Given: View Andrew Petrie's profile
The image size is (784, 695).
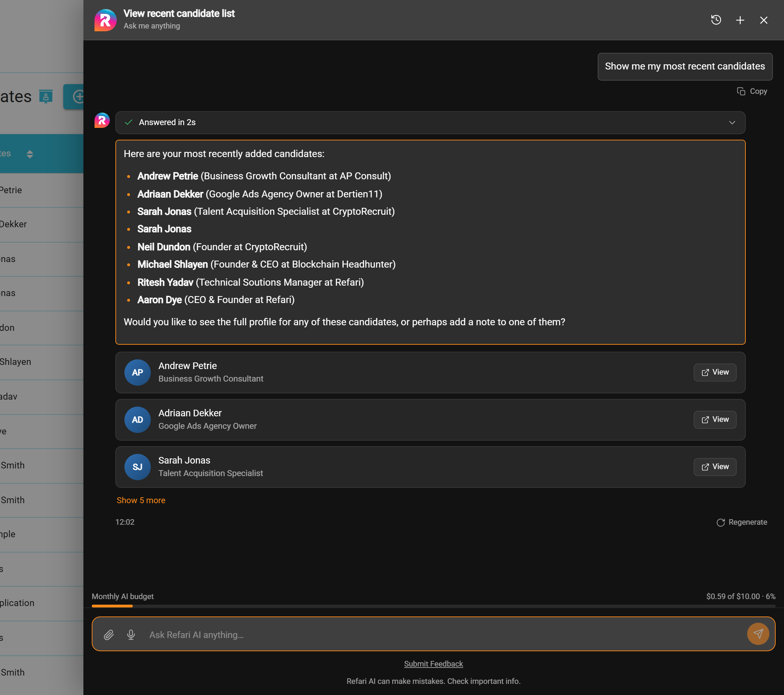Looking at the screenshot, I should point(715,372).
